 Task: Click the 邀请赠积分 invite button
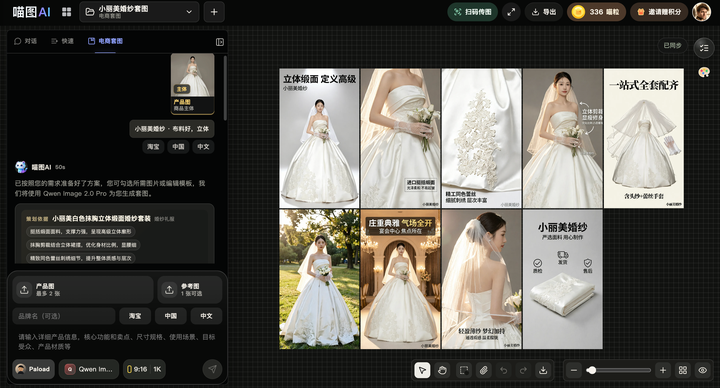tap(659, 12)
